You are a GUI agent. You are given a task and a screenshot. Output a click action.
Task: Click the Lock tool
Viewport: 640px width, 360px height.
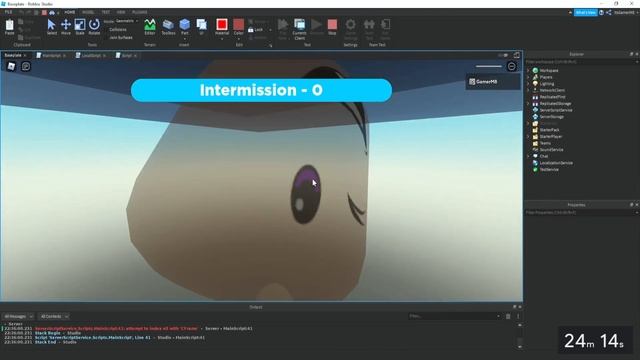256,30
